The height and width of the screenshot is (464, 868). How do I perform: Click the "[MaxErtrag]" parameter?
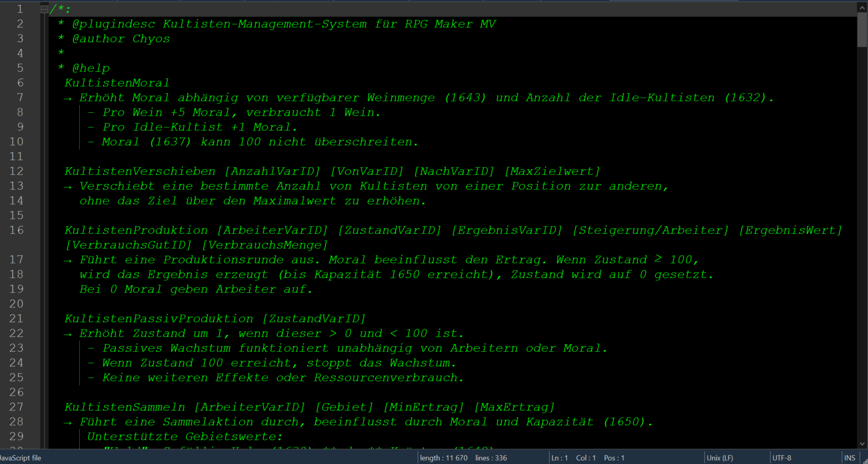tap(514, 407)
